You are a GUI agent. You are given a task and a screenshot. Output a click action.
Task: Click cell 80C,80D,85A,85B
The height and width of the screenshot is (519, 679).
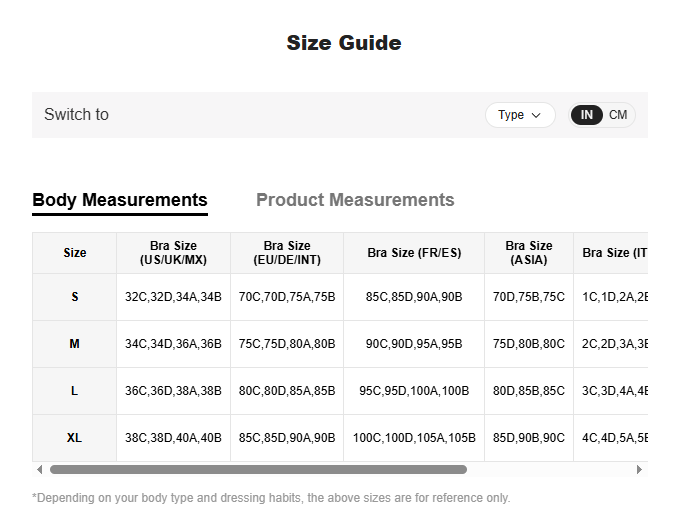tap(287, 391)
